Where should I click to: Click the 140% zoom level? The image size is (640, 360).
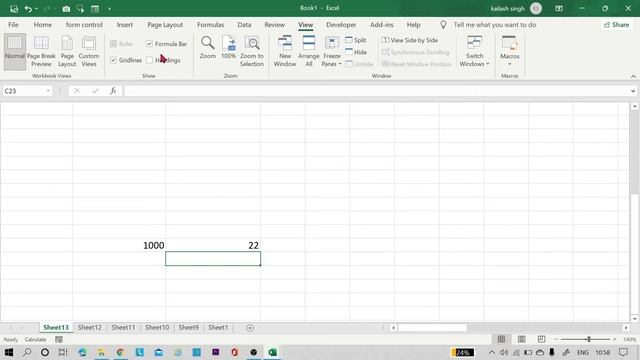click(629, 339)
